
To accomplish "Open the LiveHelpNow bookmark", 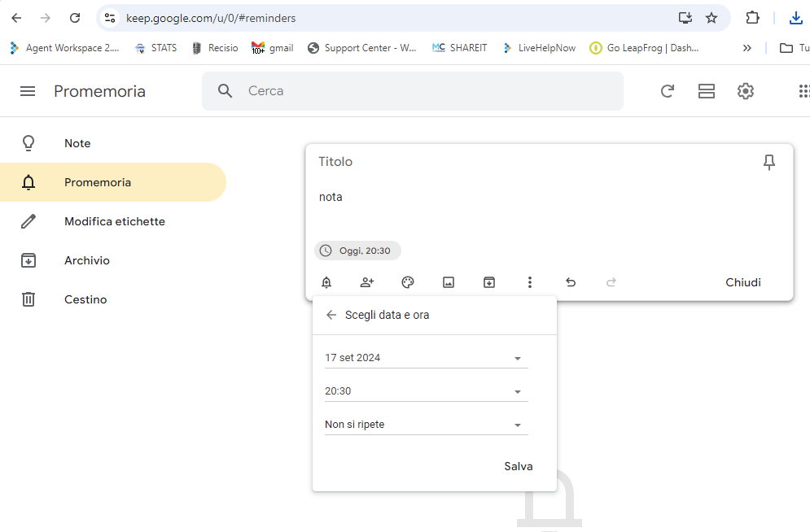I will (539, 48).
